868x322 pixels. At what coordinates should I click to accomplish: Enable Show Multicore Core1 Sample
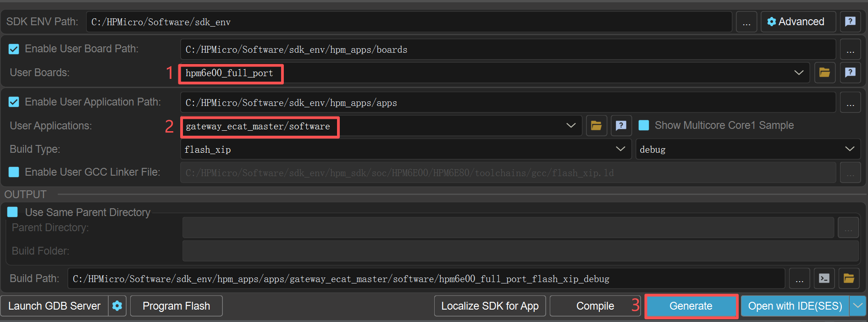point(644,125)
